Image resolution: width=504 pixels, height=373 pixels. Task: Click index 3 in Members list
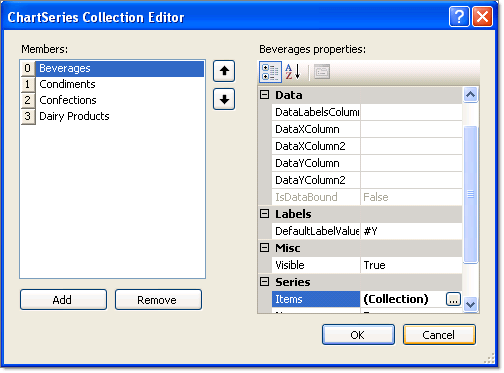tap(28, 116)
